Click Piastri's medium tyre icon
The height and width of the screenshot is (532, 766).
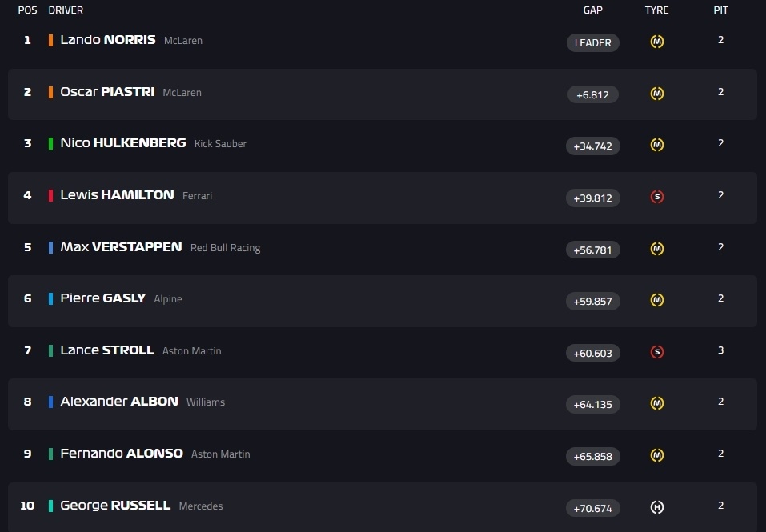click(x=656, y=94)
